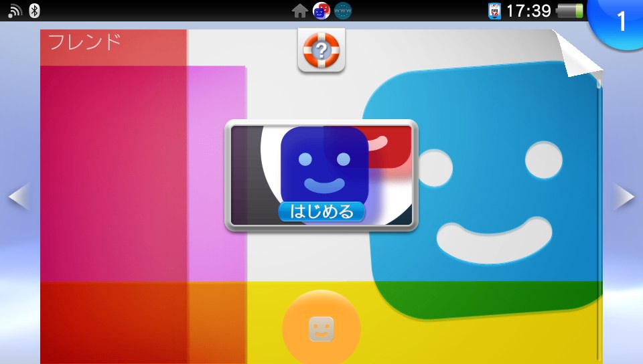Image resolution: width=643 pixels, height=364 pixels.
Task: Tap the battery level indicator
Action: [x=569, y=11]
